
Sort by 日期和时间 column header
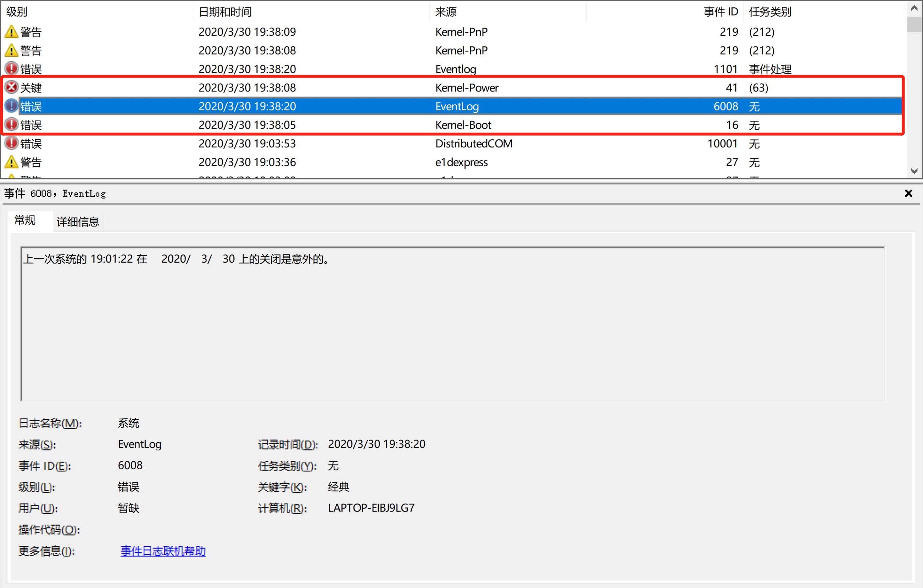tap(225, 12)
